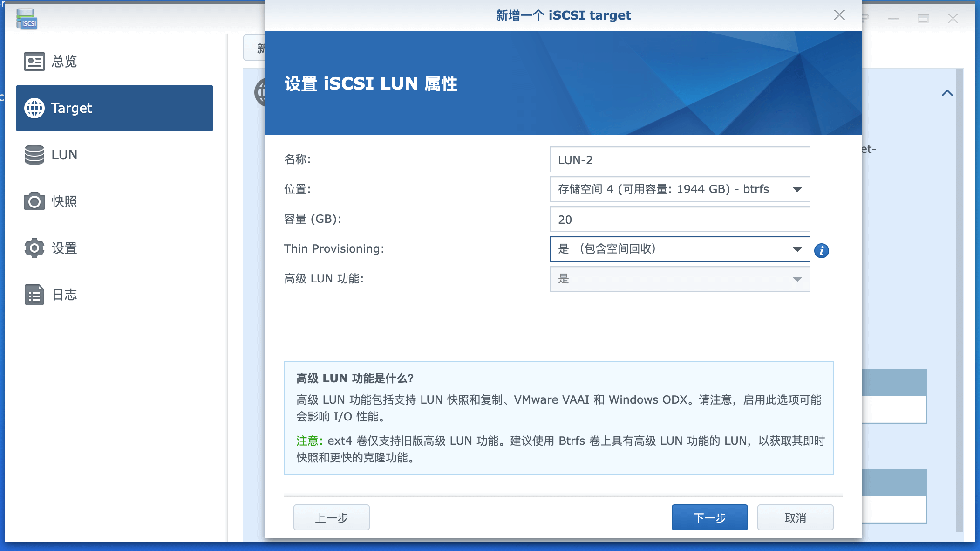Open the 位置 storage volume dropdown

[x=679, y=189]
